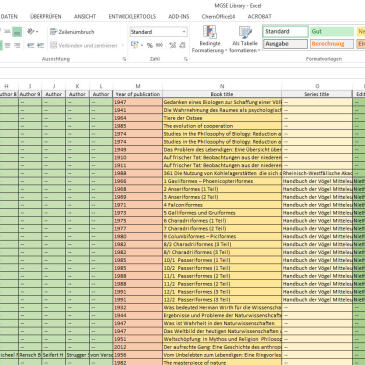Select year cell 1958
The height and width of the screenshot is (365, 365).
(138, 355)
